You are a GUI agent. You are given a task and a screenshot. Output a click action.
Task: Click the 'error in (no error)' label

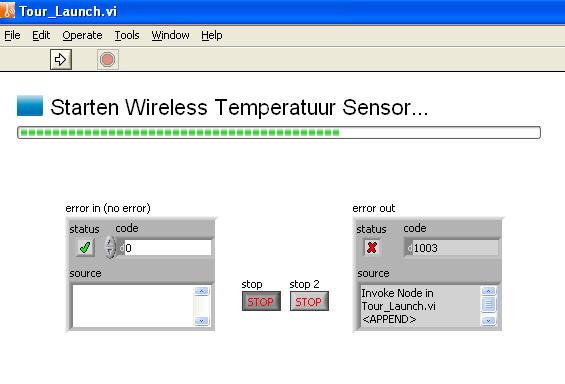pyautogui.click(x=108, y=208)
